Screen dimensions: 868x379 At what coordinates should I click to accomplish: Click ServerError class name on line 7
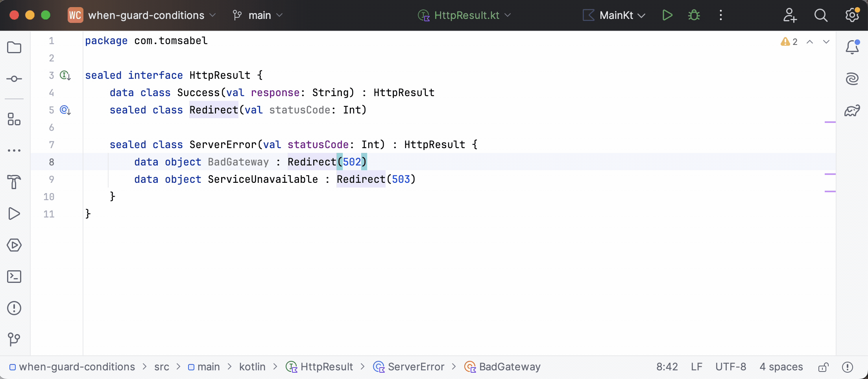[x=223, y=145]
